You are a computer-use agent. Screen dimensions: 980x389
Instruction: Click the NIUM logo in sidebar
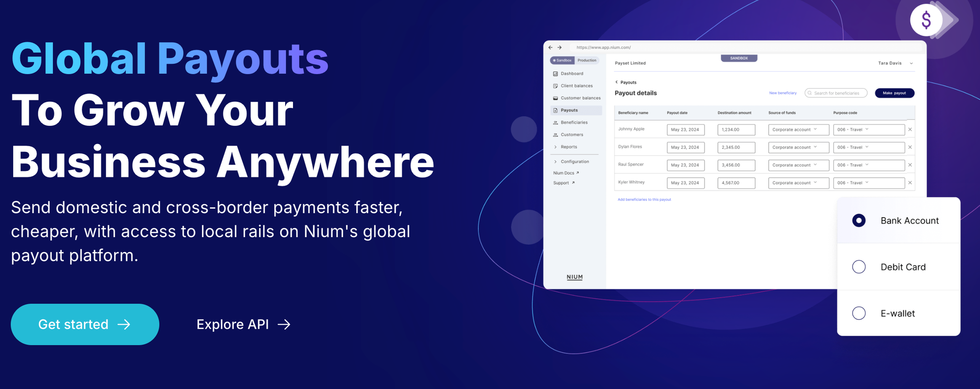tap(575, 277)
